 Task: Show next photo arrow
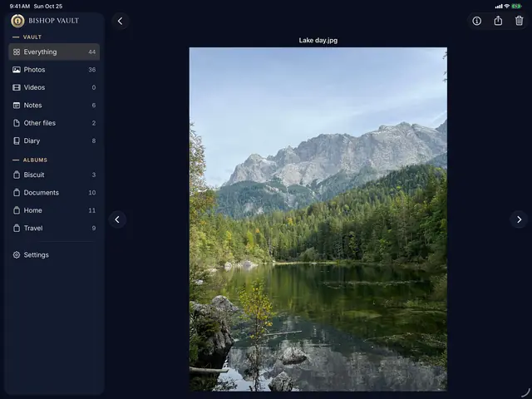pos(519,219)
